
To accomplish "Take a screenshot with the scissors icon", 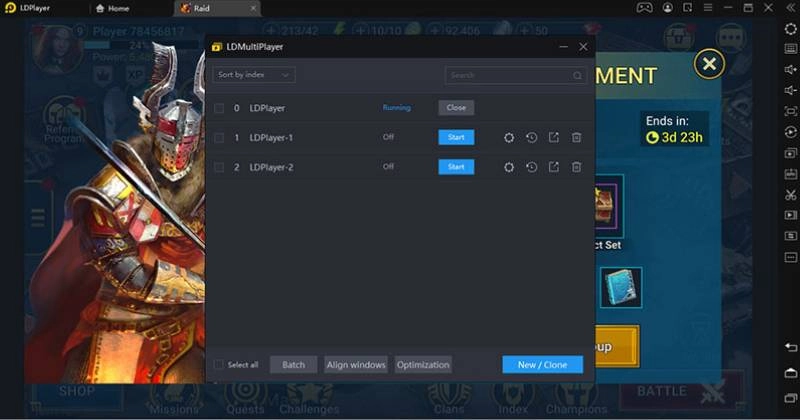I will pos(790,194).
